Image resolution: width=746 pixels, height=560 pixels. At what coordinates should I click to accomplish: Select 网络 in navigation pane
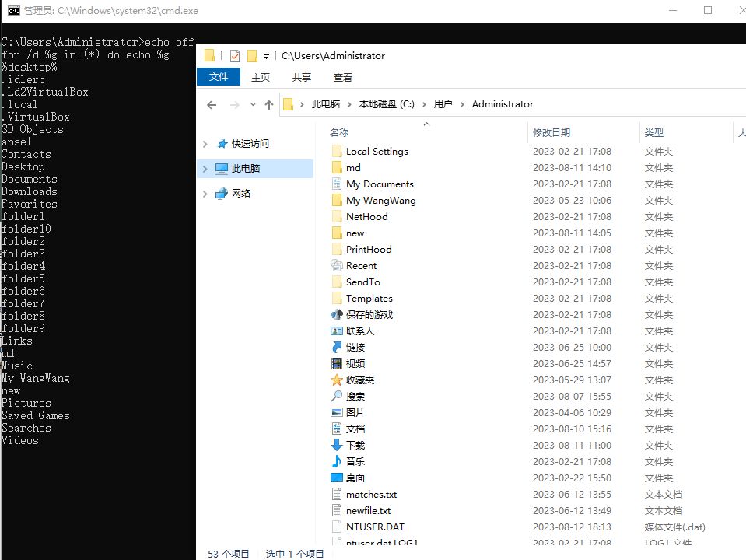pos(240,193)
